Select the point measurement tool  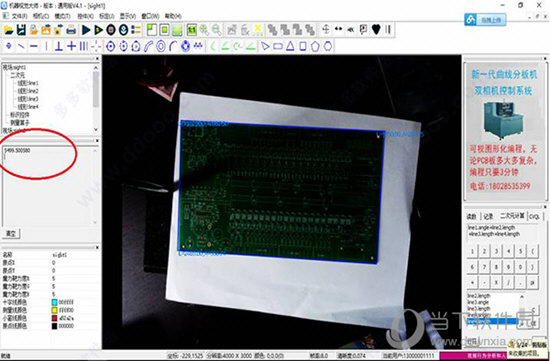(9, 46)
